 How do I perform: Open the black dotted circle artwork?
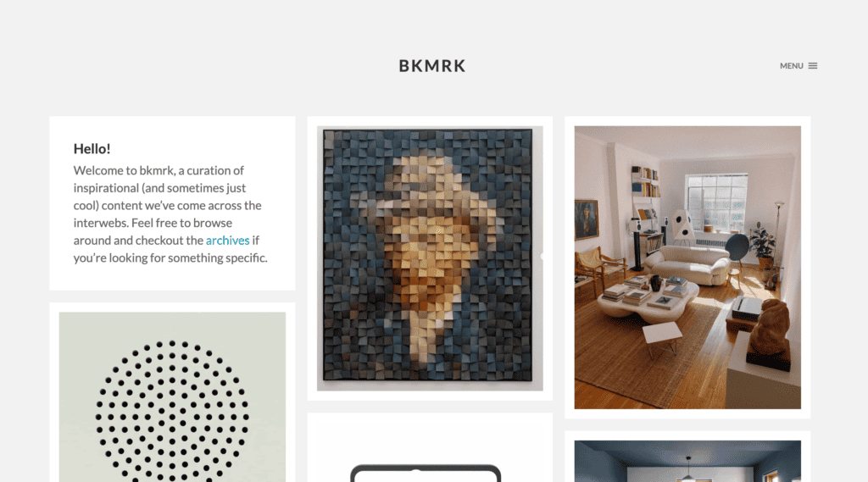pos(172,396)
